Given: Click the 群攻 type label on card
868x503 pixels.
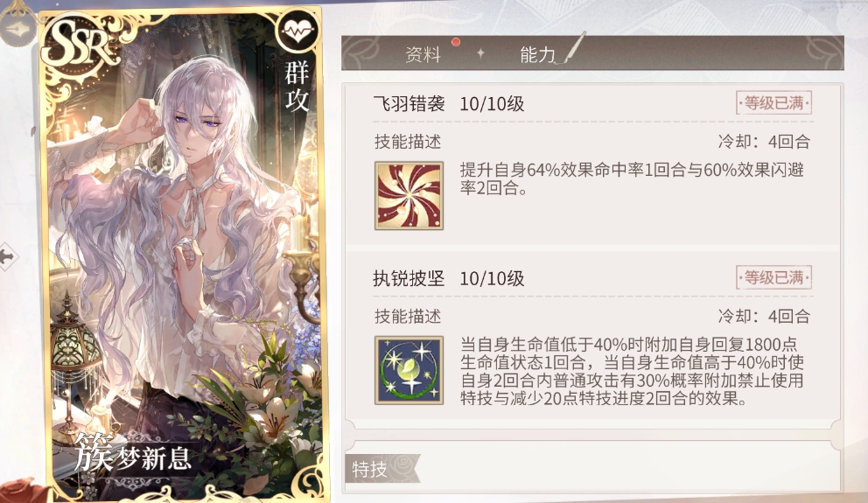Looking at the screenshot, I should (296, 87).
